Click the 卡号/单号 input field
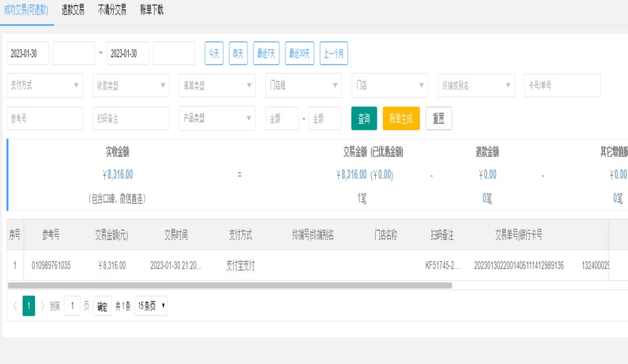The width and height of the screenshot is (628, 364). pos(562,85)
